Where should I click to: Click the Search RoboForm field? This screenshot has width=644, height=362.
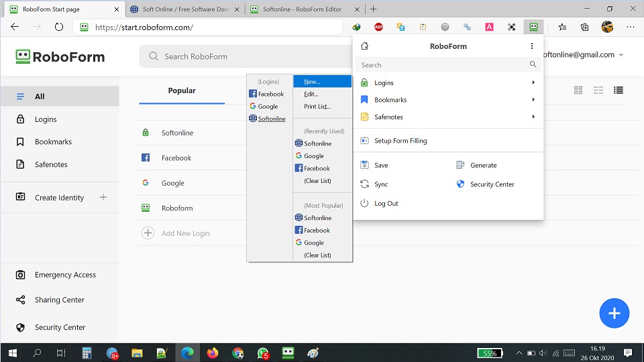click(246, 56)
